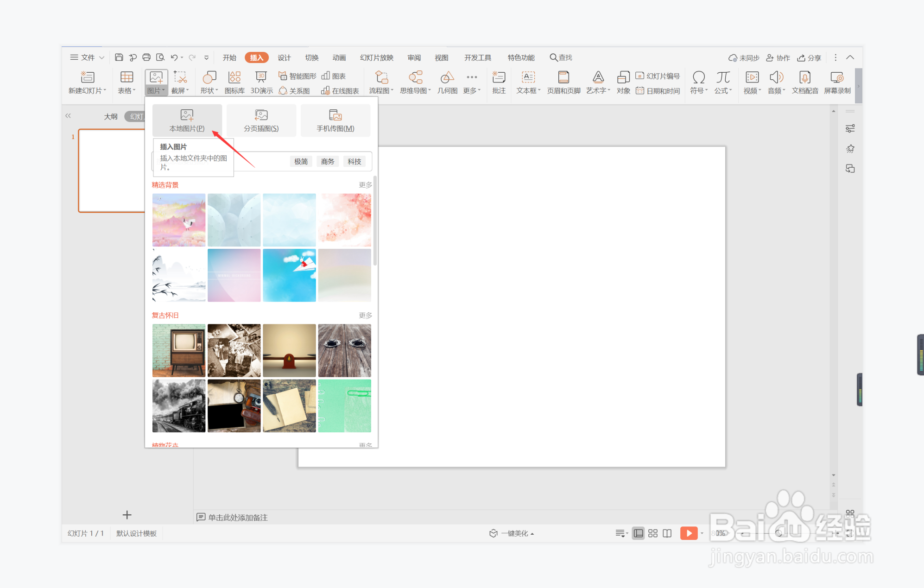924x588 pixels.
Task: Open Document Dubbing (文档配音)
Action: tap(805, 82)
